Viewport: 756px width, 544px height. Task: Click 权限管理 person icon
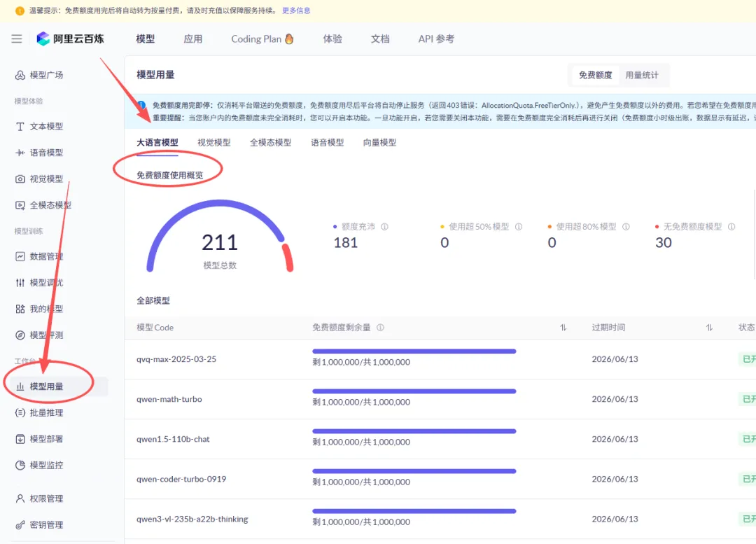(x=20, y=498)
